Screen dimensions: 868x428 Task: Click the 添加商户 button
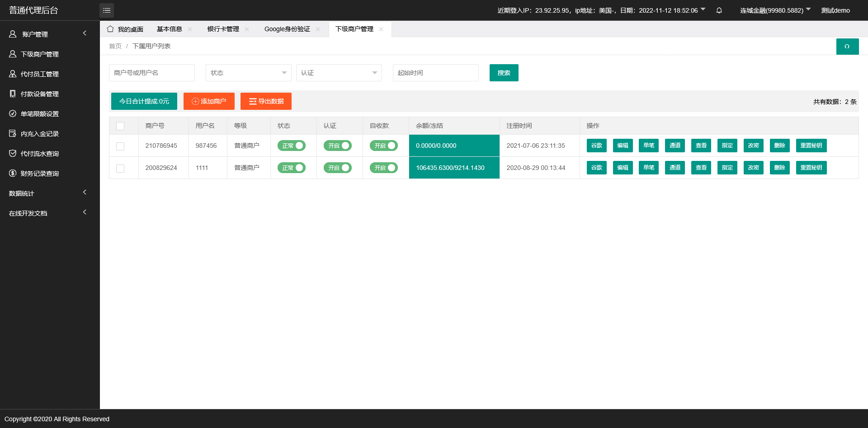pos(209,101)
